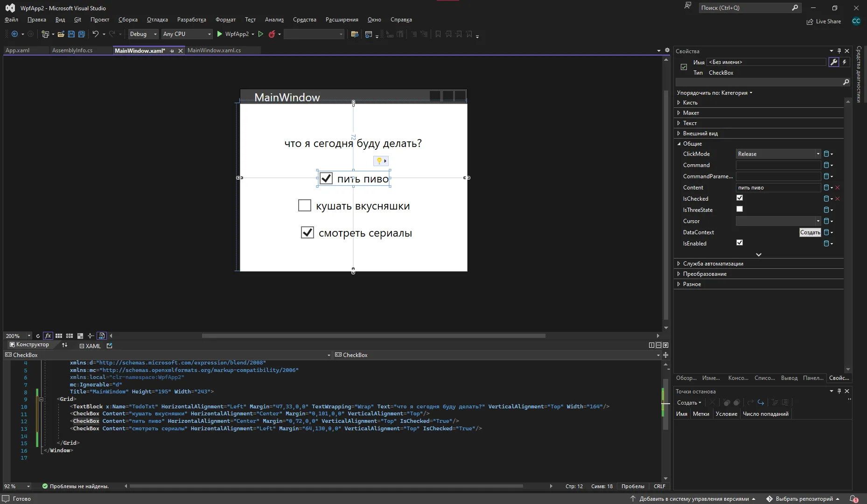Expand the Кисть property category

[678, 103]
